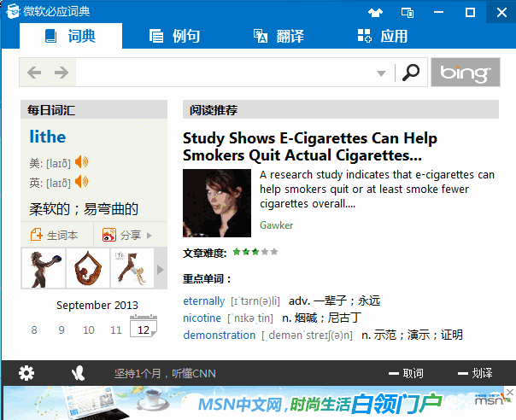Switch to the 例句 tab
The width and height of the screenshot is (516, 420).
tap(174, 36)
